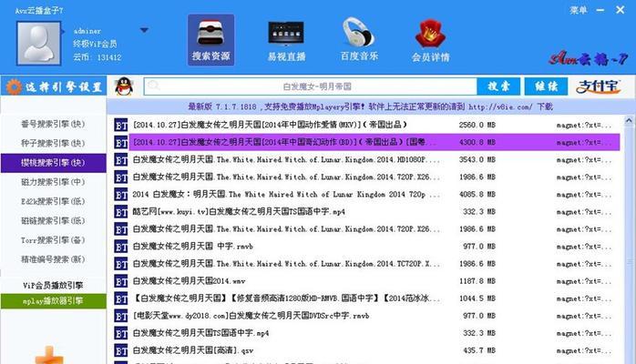The image size is (636, 364).
Task: Select Ed2k搜索引擎 (低) engine
Action: tap(53, 202)
